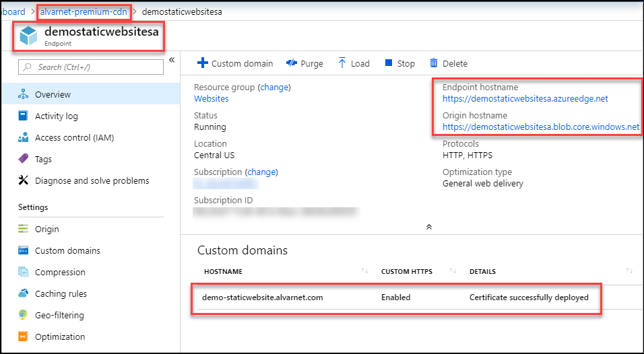Click change link next to Subscription
Screen dimensions: 644x354
coord(261,172)
